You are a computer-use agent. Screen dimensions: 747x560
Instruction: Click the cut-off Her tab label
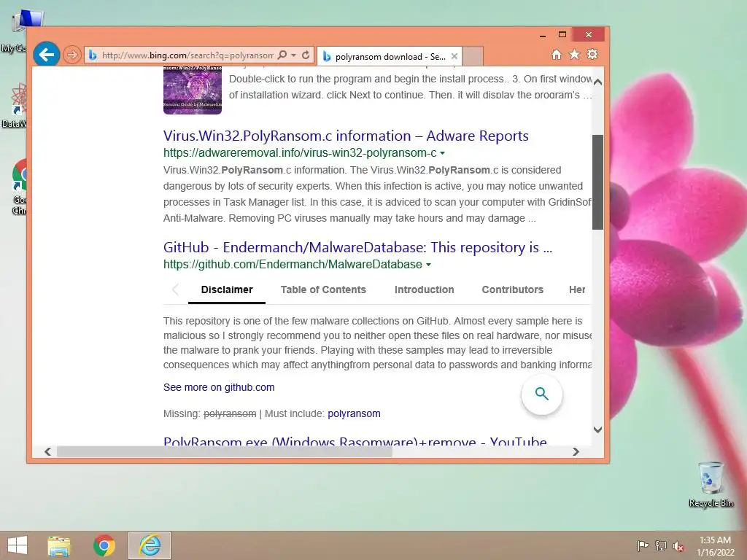point(577,289)
